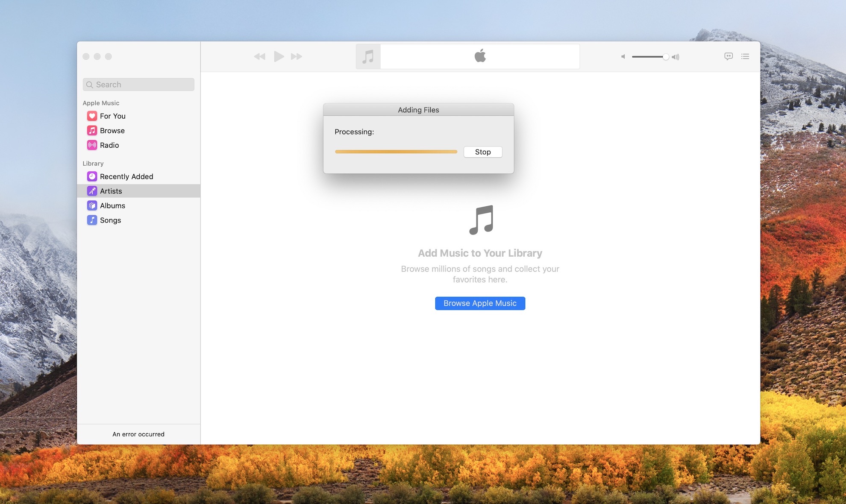This screenshot has width=846, height=504.
Task: Click Browse Apple Music button
Action: coord(480,303)
